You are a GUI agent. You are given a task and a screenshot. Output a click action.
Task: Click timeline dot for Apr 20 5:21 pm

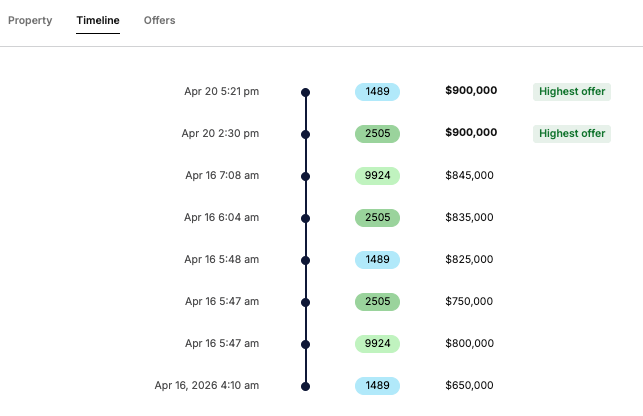[305, 92]
